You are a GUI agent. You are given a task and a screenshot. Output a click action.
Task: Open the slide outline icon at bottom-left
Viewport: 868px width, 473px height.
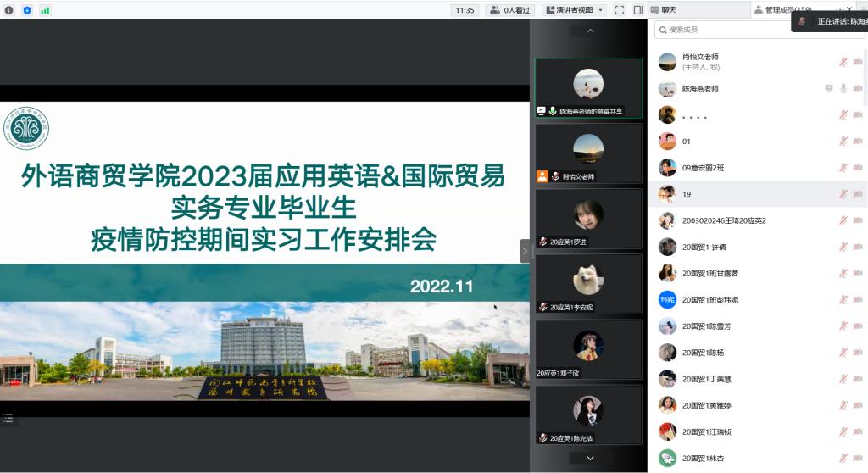click(x=8, y=417)
